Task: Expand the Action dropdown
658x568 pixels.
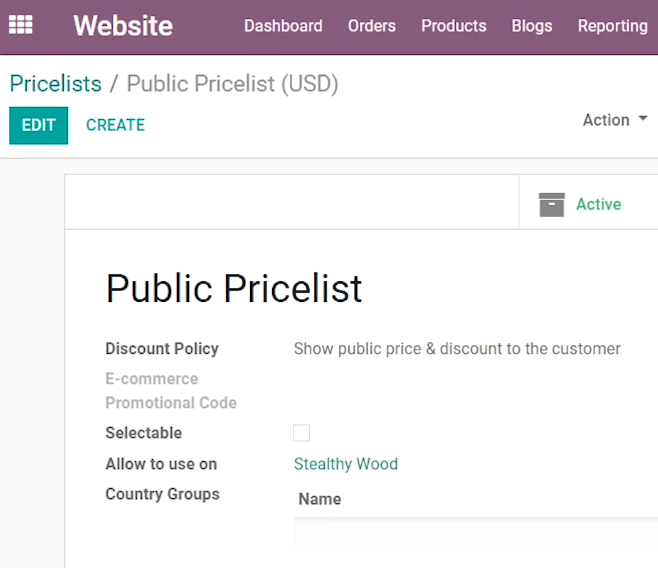Action: [615, 120]
